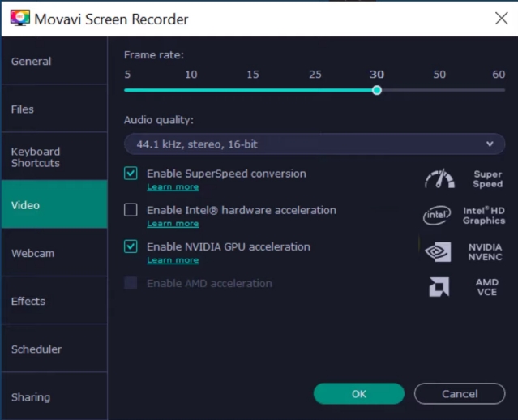This screenshot has width=518, height=420.
Task: Click the Intel logo icon
Action: coord(437,216)
